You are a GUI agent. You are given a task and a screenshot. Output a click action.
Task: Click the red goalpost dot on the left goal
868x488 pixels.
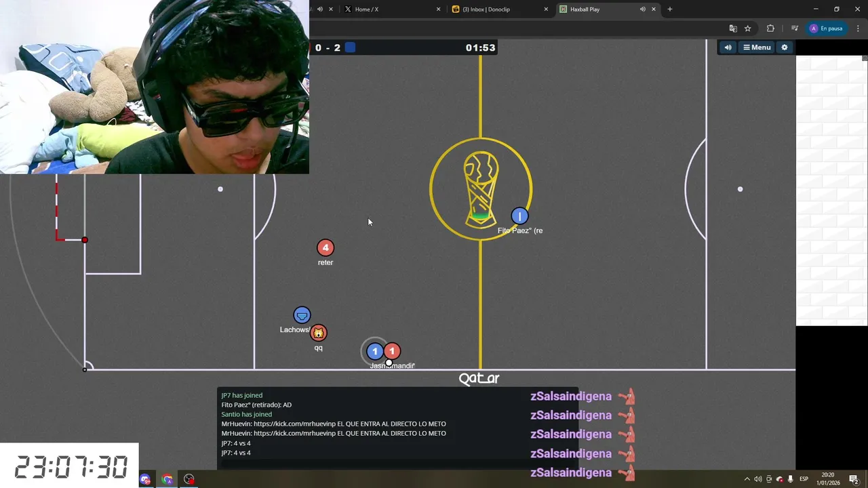(85, 240)
